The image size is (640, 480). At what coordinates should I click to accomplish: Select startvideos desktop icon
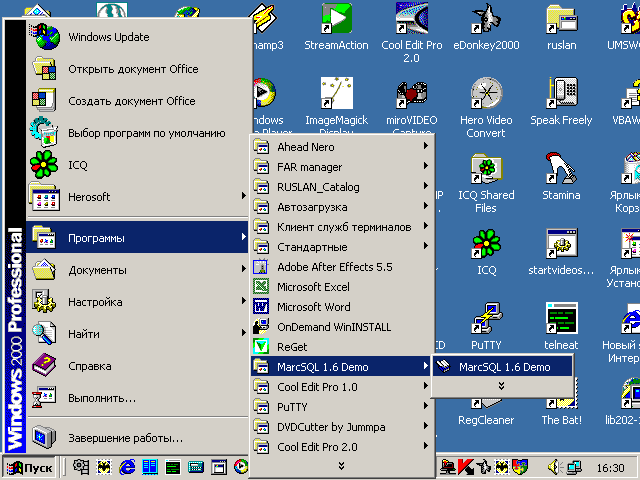point(561,252)
